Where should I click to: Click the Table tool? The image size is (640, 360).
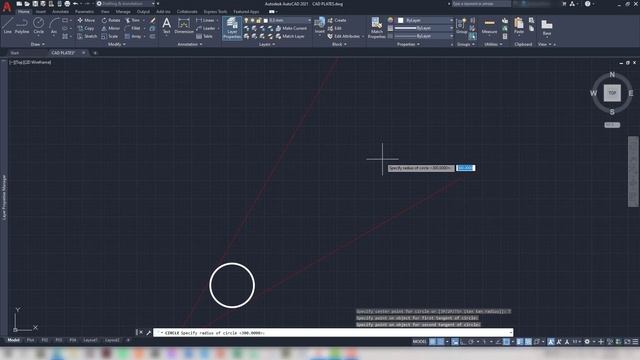(x=204, y=36)
